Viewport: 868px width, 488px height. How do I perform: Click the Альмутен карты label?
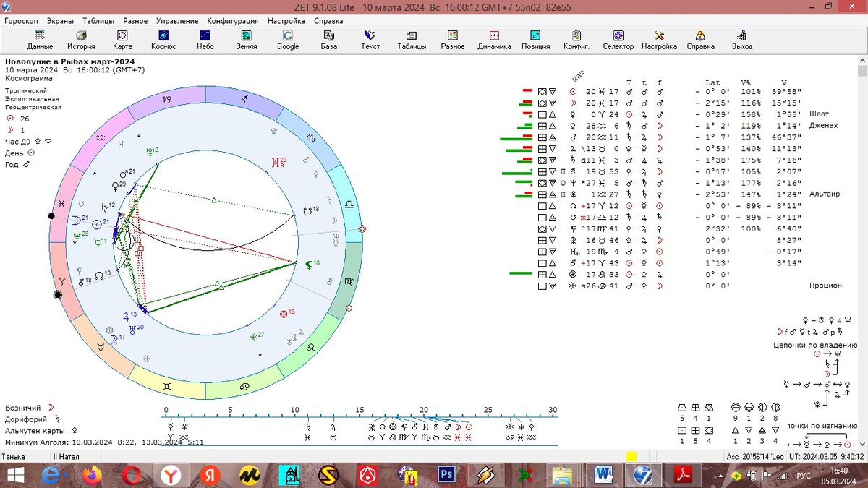[x=35, y=431]
